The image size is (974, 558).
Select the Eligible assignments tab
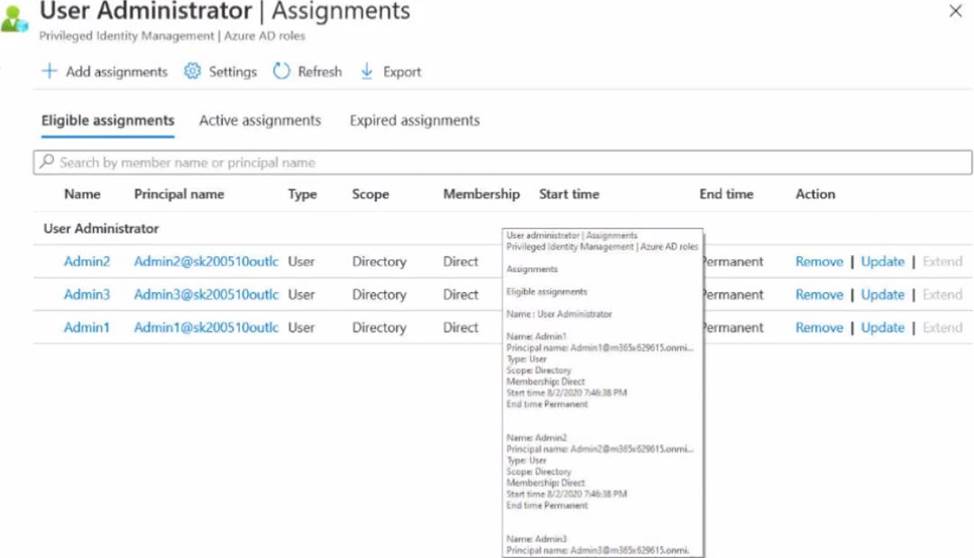108,120
